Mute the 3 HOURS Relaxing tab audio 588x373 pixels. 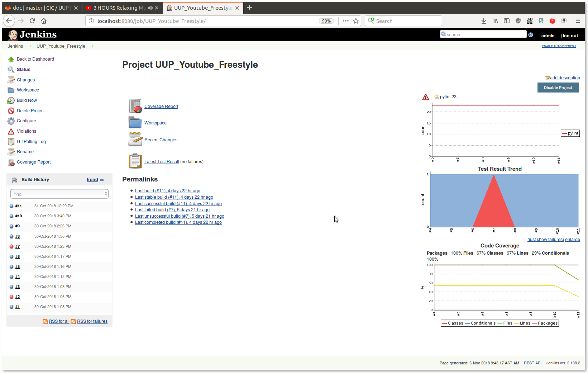coord(150,8)
